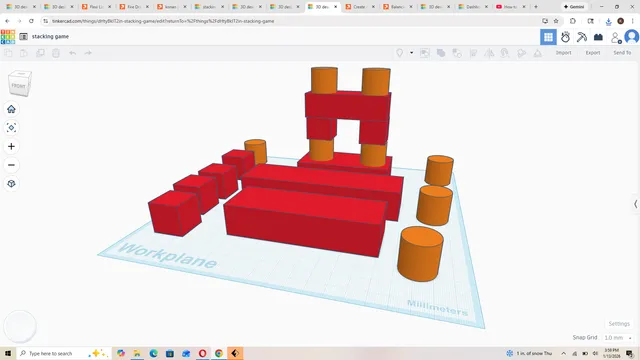Click the Align tool icon

click(x=473, y=53)
